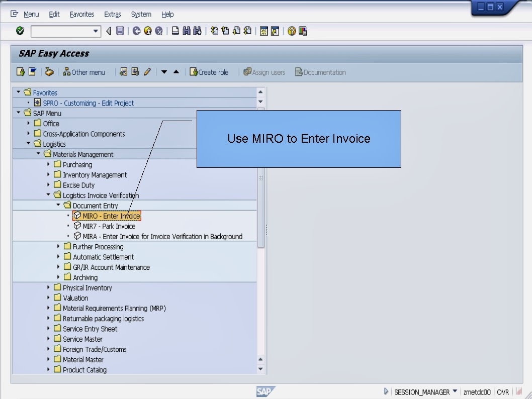
Task: Click the Next Page icon
Action: [236, 31]
